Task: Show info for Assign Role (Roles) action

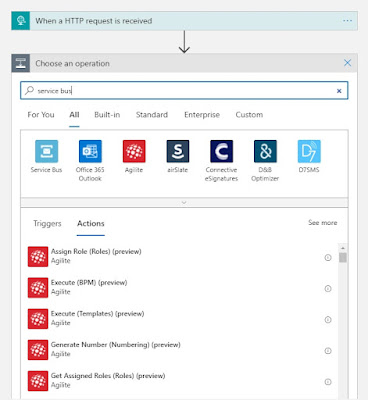Action: (328, 258)
